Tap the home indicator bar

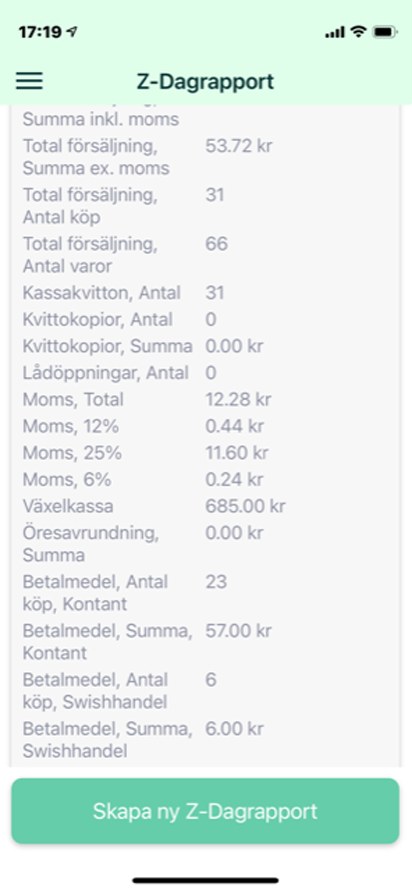205,880
